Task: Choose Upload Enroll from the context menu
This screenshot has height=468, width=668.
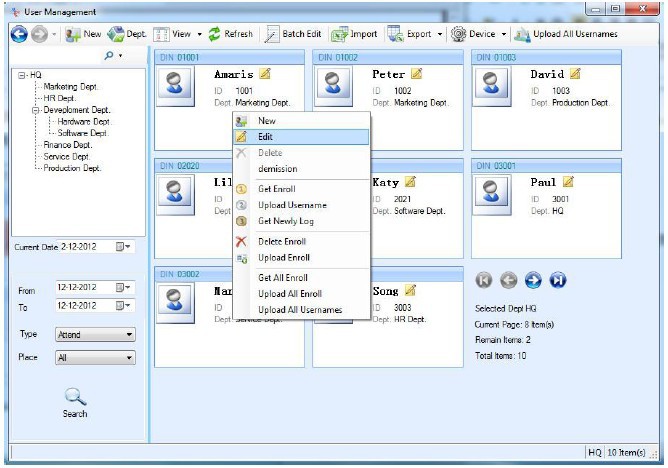Action: point(301,258)
